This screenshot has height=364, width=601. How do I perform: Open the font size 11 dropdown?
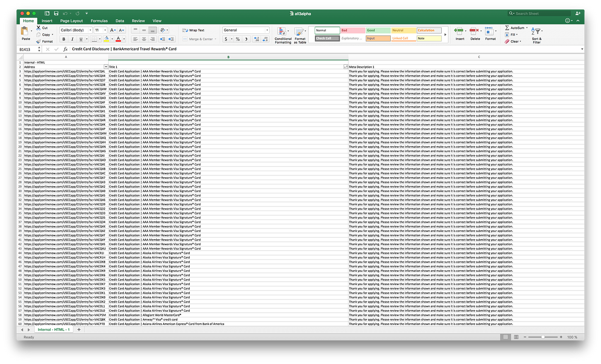pos(105,30)
